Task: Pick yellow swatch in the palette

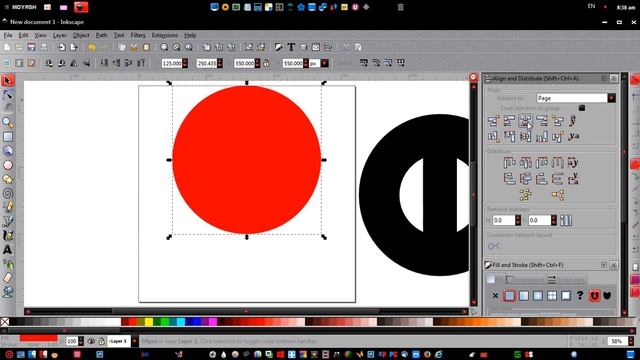Action: (149, 322)
